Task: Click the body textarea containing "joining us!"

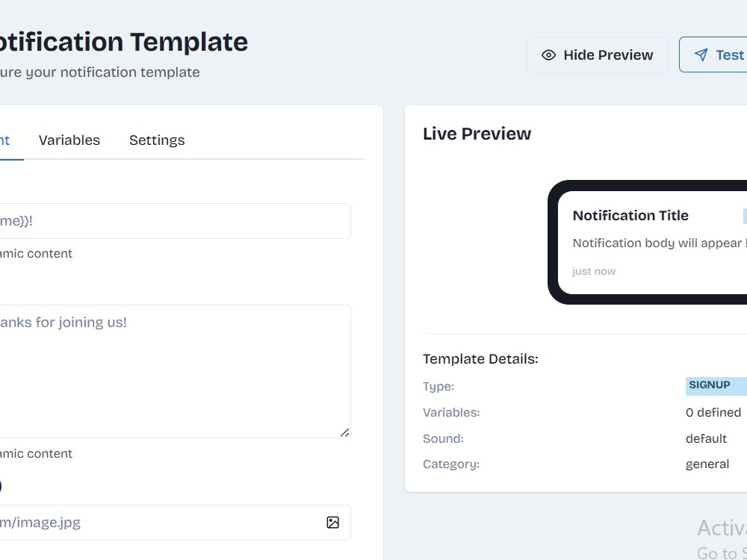Action: coord(174,371)
